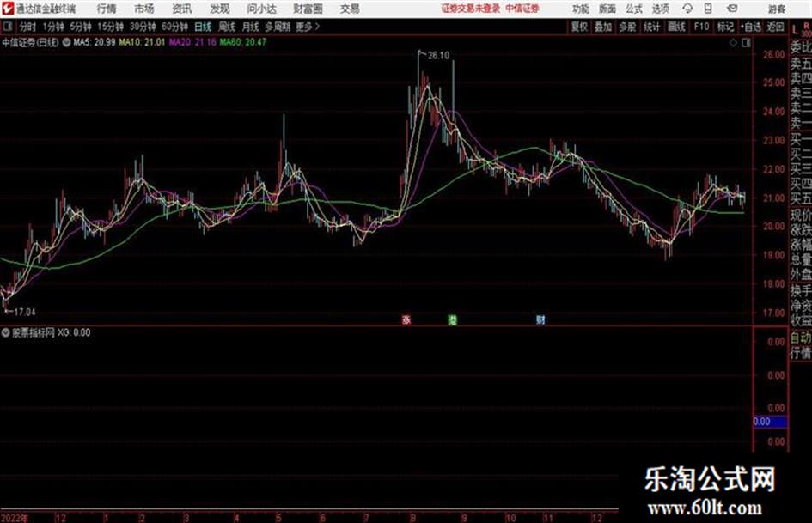Viewport: 812px width, 523px height.
Task: Open the 交易 menu
Action: (x=350, y=9)
